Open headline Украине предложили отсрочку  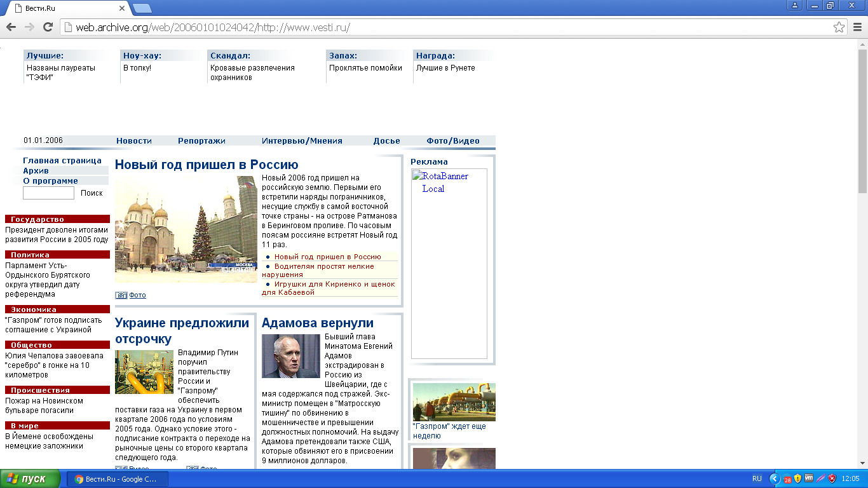(182, 330)
